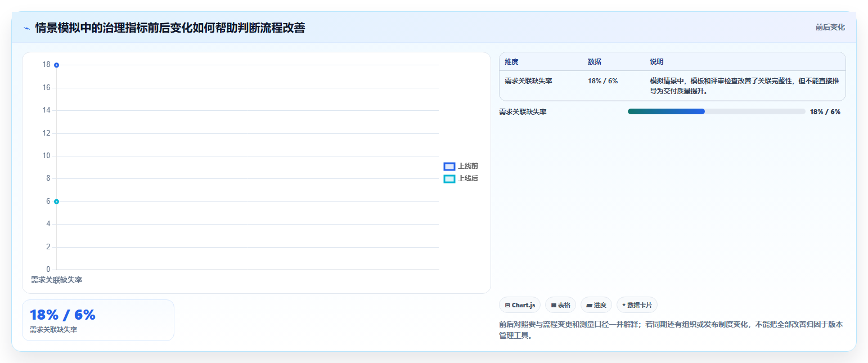Screen dimensions: 868x363
Task: Select the Chart.js tag chip
Action: pyautogui.click(x=520, y=305)
